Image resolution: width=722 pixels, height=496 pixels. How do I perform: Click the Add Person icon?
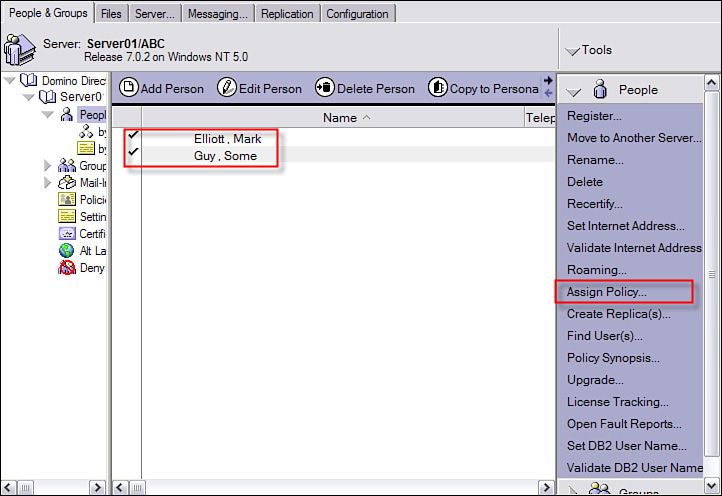tap(129, 88)
